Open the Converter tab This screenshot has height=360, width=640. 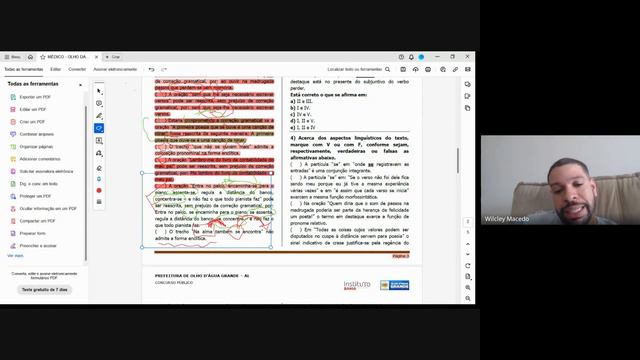point(77,69)
